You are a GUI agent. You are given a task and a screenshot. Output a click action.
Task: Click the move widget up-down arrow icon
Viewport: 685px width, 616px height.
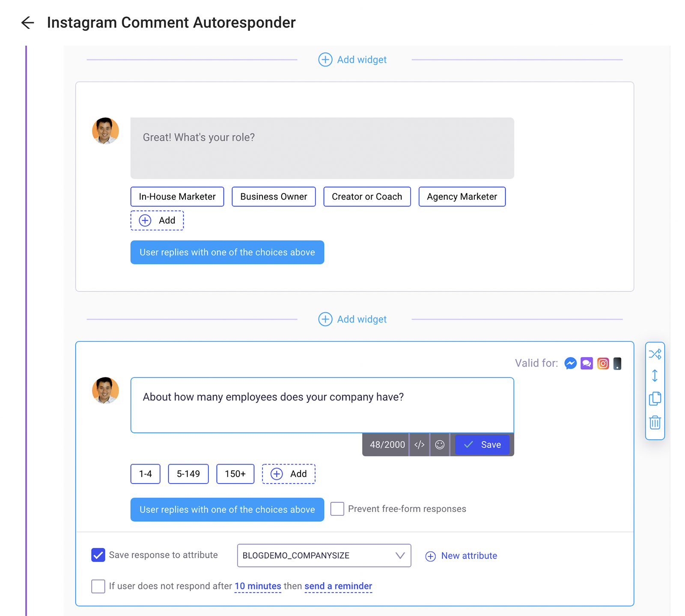click(655, 376)
